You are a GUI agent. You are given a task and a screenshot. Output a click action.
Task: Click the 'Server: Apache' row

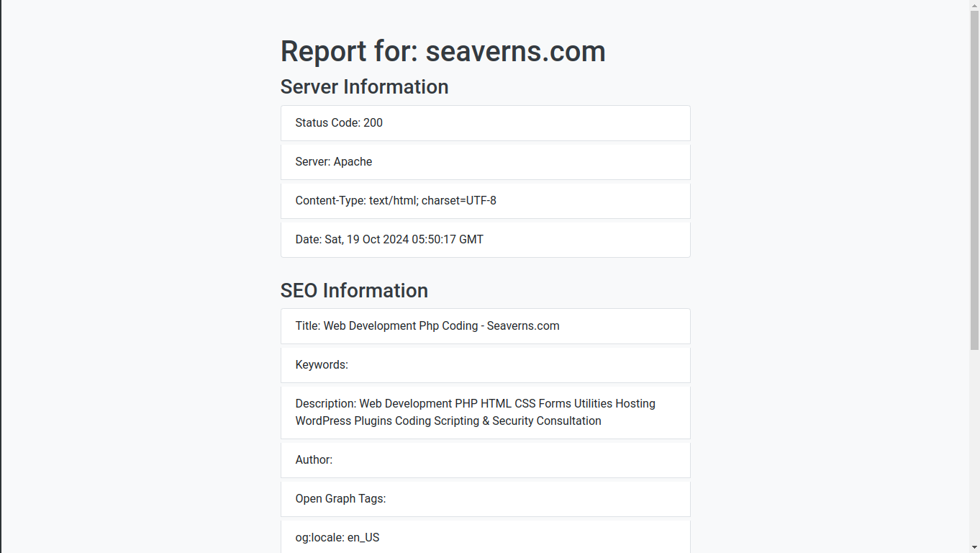tap(485, 162)
